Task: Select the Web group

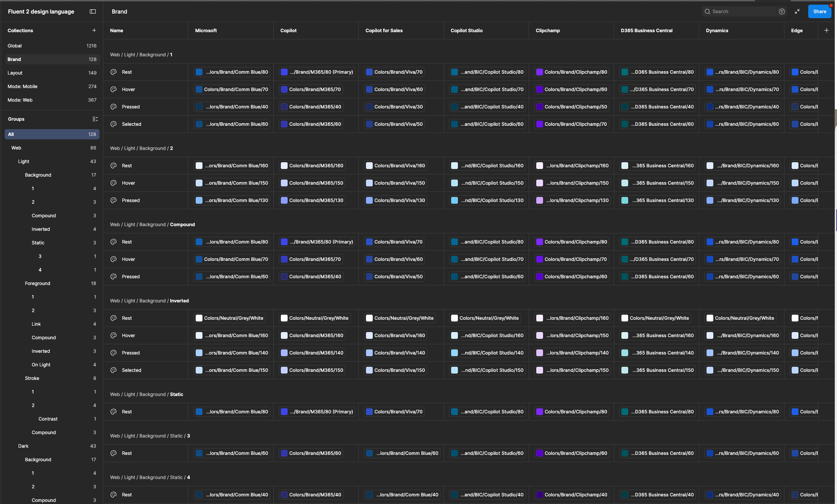Action: [x=52, y=148]
